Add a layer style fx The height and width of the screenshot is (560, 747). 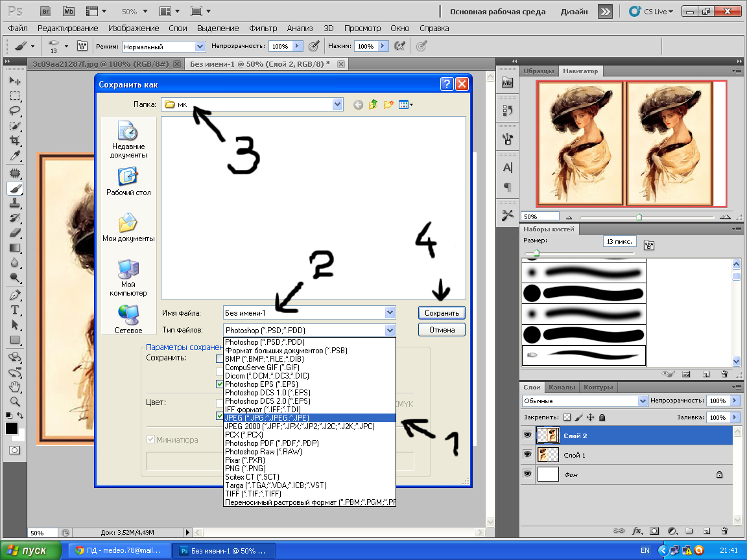click(637, 531)
